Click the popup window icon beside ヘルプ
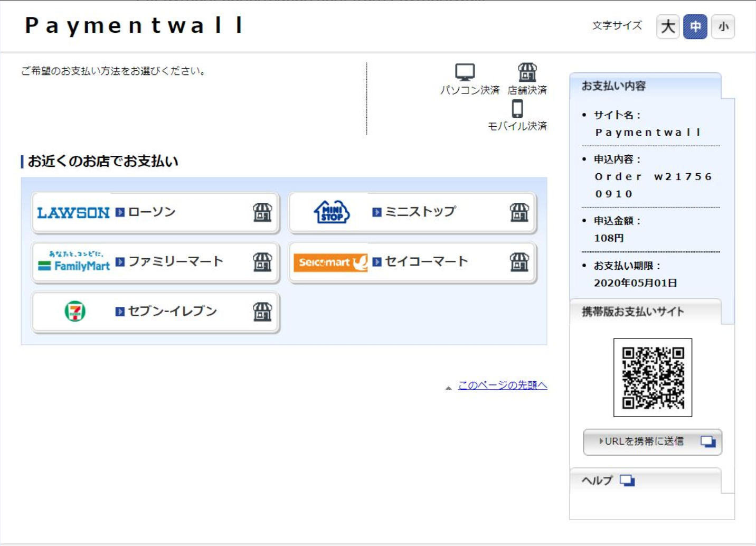This screenshot has width=756, height=546. (627, 481)
